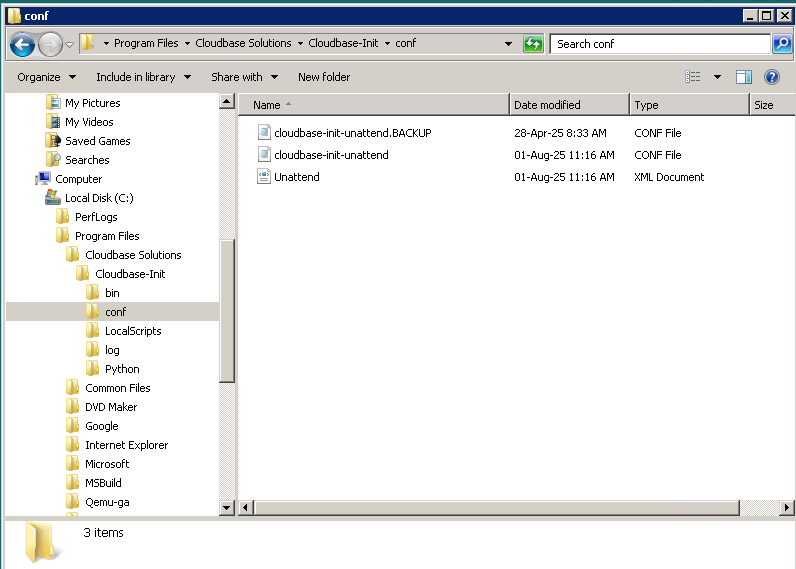
Task: Click the Change your view icon
Action: [694, 77]
